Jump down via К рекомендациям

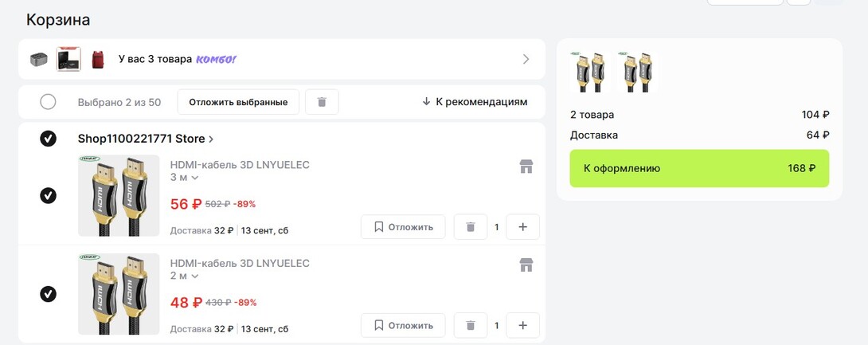pos(475,102)
